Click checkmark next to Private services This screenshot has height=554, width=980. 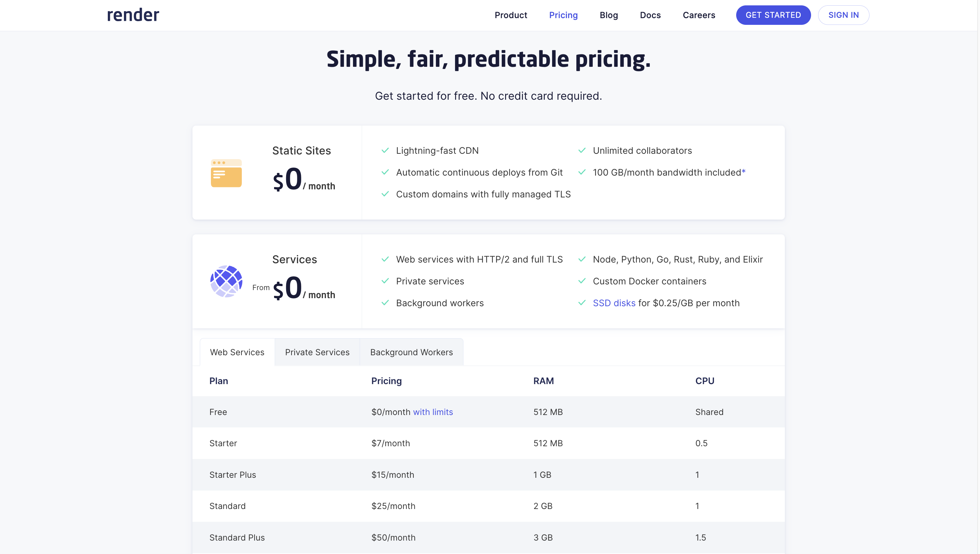click(x=385, y=281)
